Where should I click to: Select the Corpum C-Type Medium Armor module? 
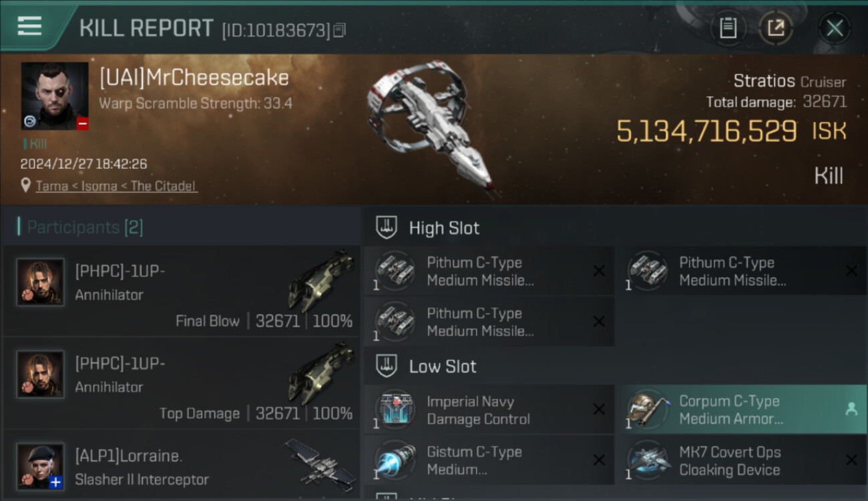[741, 410]
